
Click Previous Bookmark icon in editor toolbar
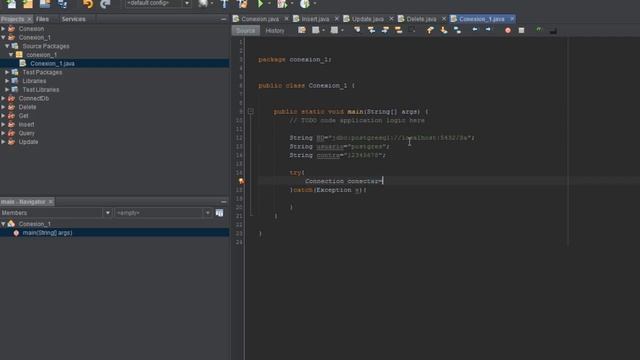pyautogui.click(x=430, y=30)
